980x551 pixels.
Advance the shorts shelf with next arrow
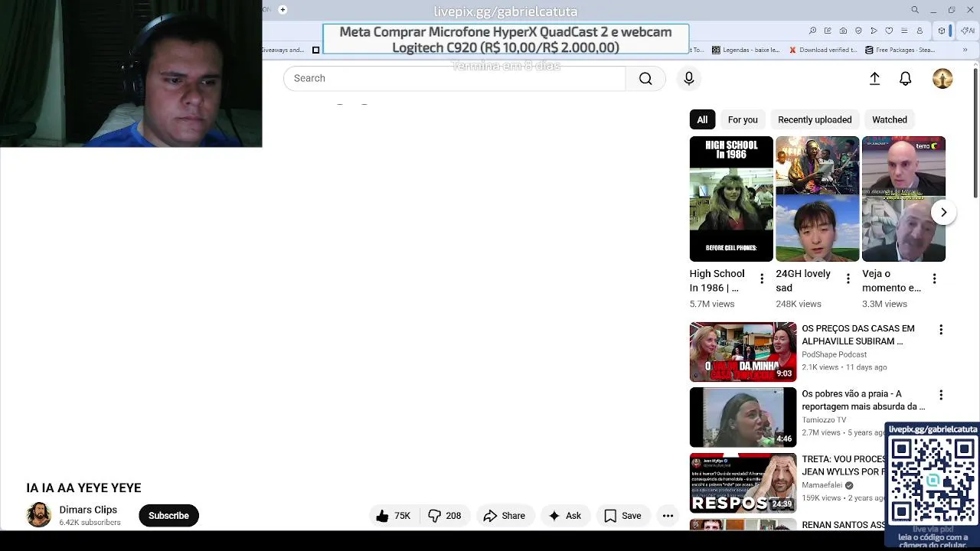click(x=944, y=212)
